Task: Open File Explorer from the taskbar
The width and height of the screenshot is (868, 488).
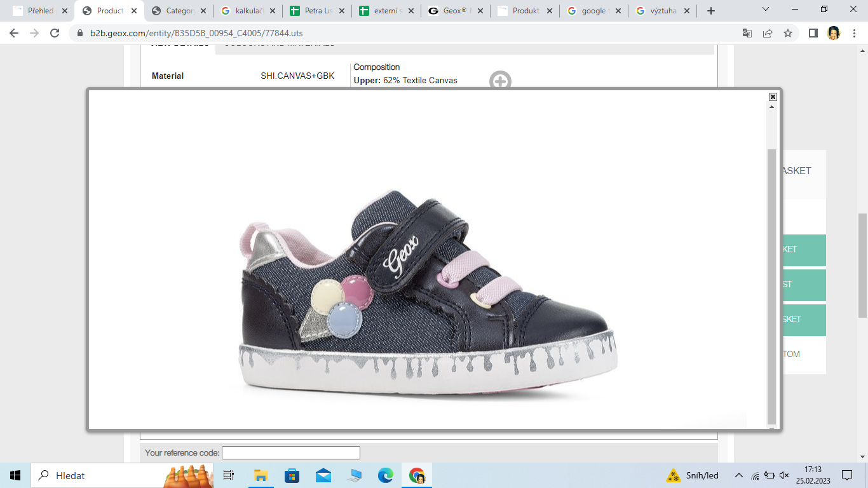Action: coord(261,475)
